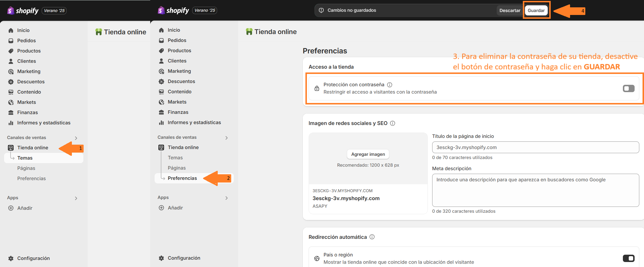Click Marketing target icon in left sidebar

pos(11,71)
